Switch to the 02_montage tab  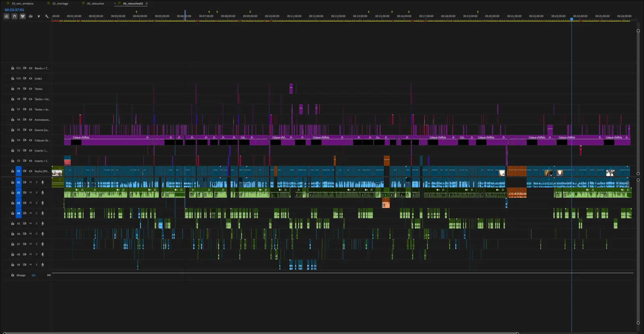click(x=60, y=4)
